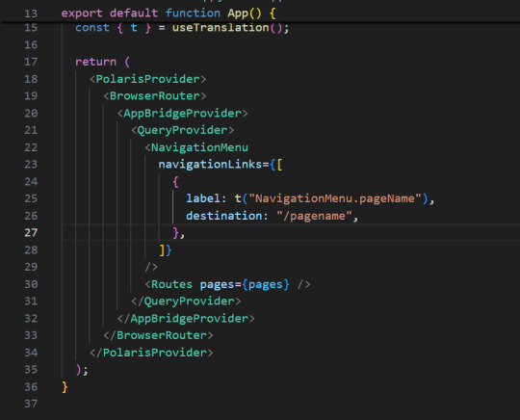Click the 'destination' property key

click(x=224, y=216)
